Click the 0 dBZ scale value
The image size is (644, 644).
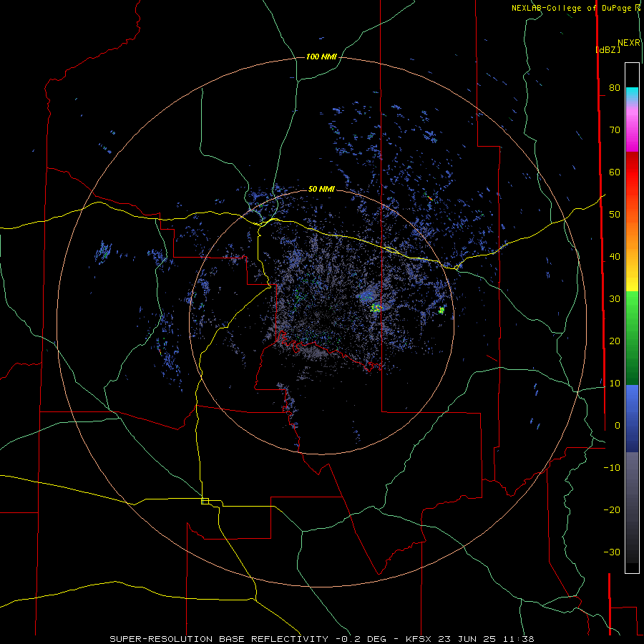pos(618,426)
